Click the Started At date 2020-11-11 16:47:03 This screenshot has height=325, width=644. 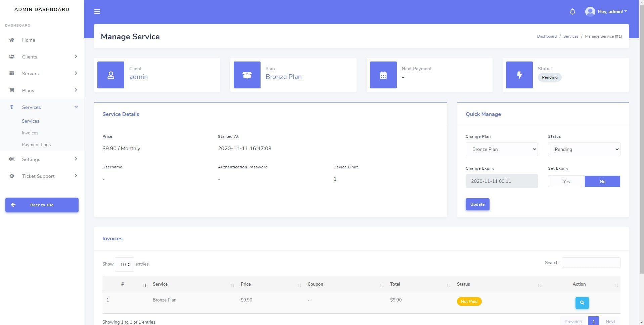[244, 149]
